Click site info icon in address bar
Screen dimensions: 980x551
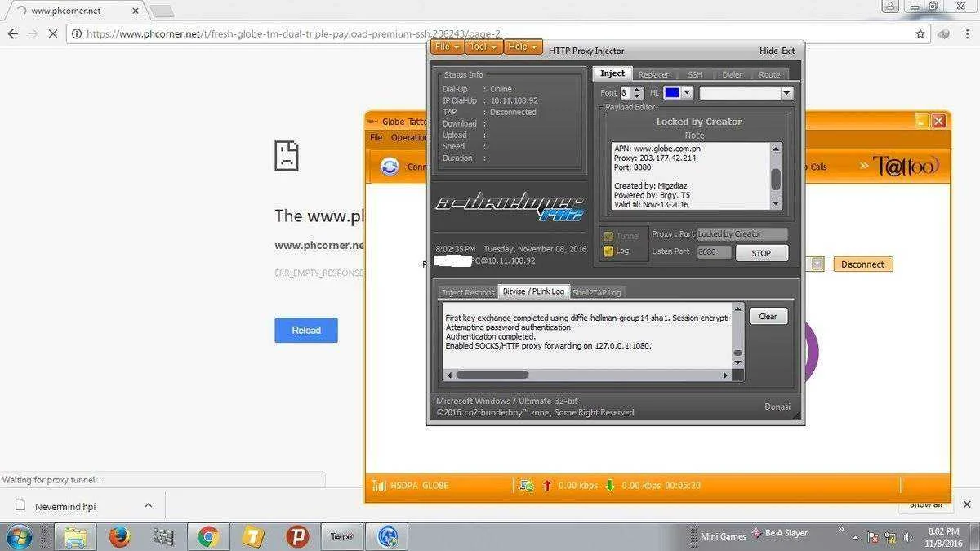coord(77,33)
